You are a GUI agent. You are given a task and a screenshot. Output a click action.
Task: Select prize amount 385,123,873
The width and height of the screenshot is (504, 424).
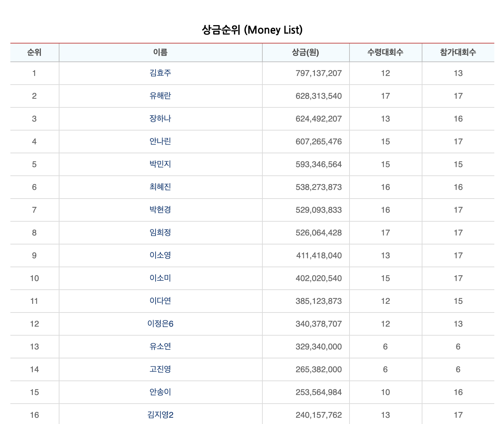coord(319,301)
